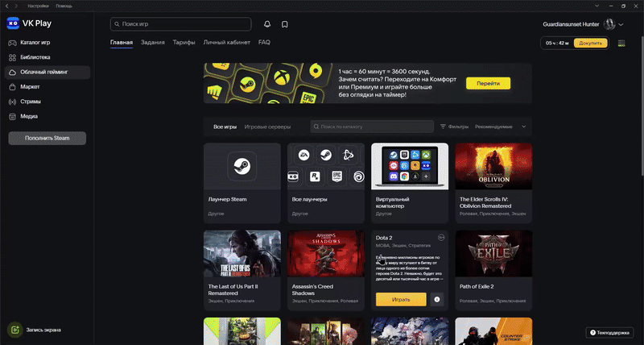Viewport: 644px width, 345px height.
Task: Click Играть on Dota 2 card
Action: (x=401, y=299)
